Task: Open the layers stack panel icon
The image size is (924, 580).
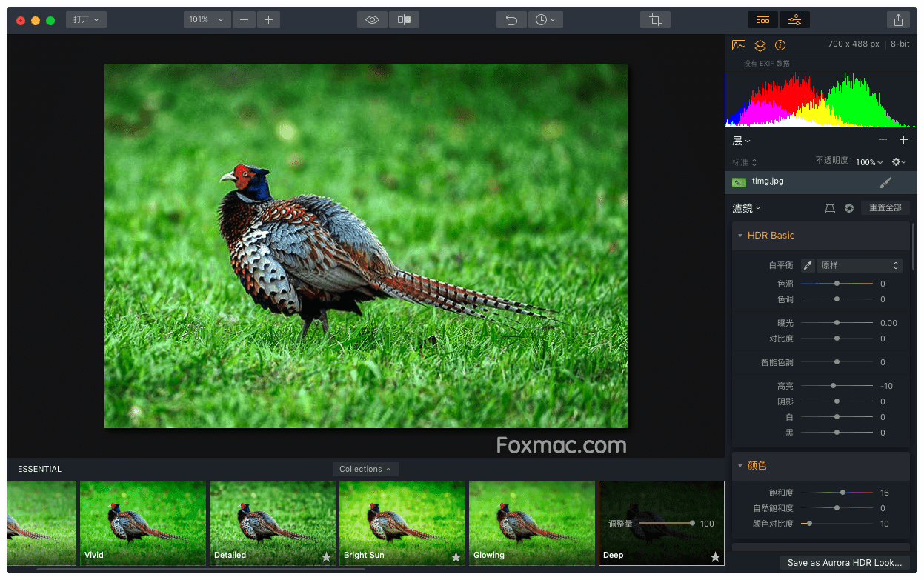Action: tap(760, 45)
